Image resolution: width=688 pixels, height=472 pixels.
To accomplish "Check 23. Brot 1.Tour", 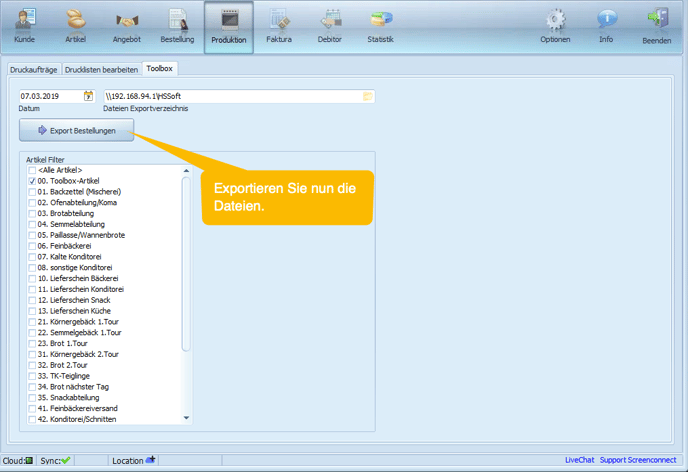I will tap(32, 343).
